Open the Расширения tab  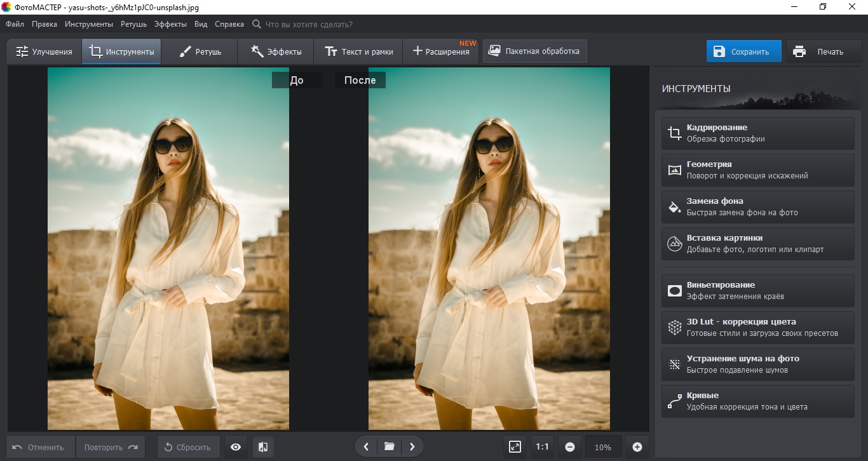coord(442,51)
